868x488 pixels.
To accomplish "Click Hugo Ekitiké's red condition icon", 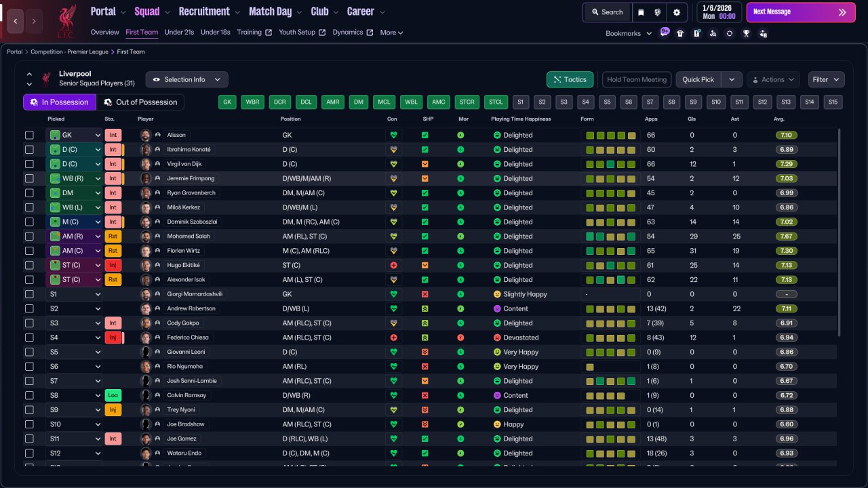I will click(393, 265).
